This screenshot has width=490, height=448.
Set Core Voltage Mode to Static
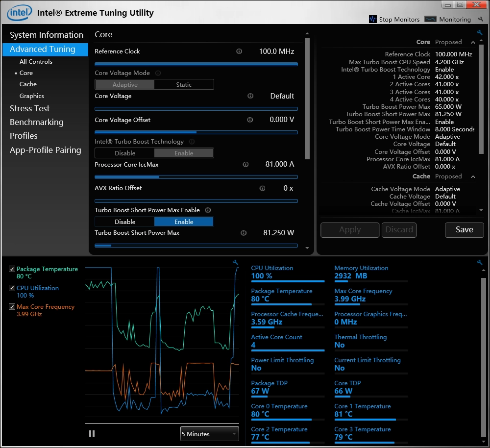point(184,85)
